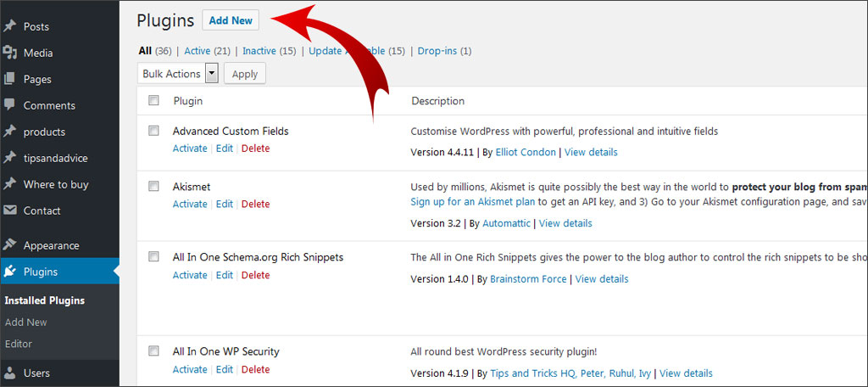Delete the Akismet plugin
This screenshot has height=387, width=868.
(255, 204)
